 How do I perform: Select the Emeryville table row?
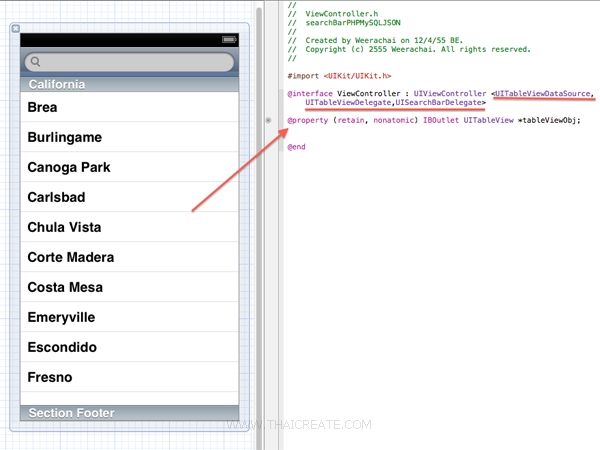129,317
